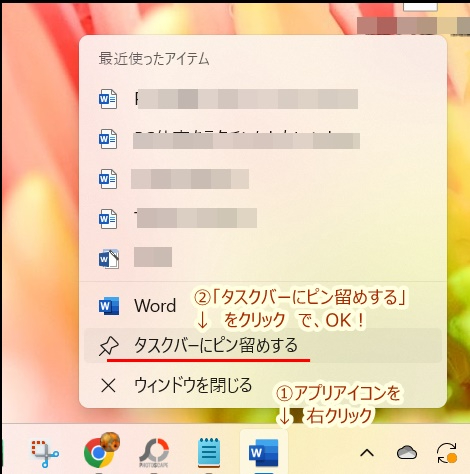This screenshot has width=470, height=474.
Task: Open the second recent Word document
Action: (x=263, y=139)
